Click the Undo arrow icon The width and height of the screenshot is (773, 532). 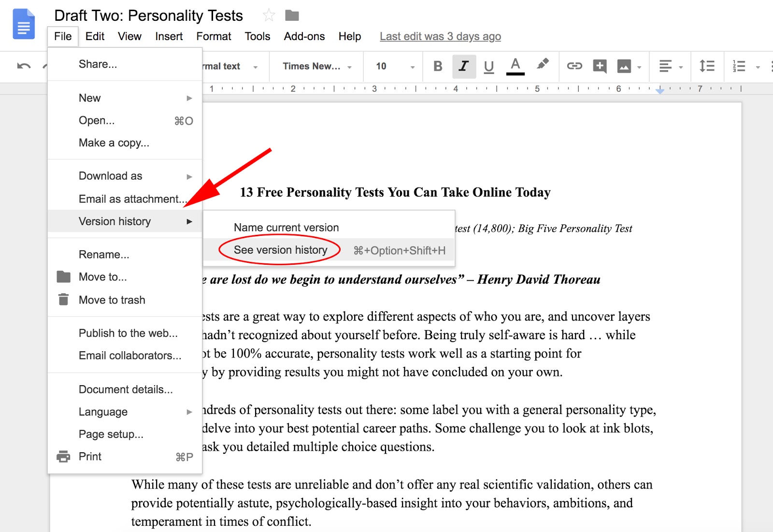click(x=23, y=66)
